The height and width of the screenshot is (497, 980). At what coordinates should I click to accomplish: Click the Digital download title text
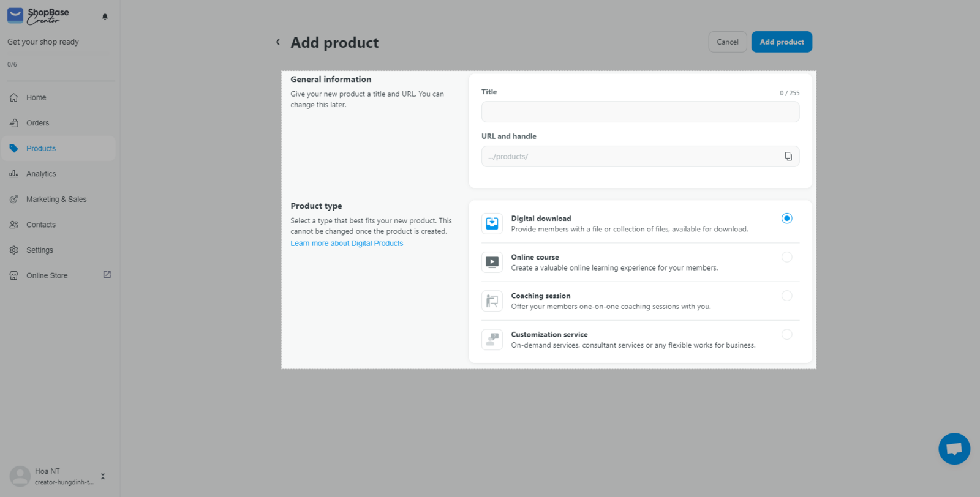tap(541, 219)
